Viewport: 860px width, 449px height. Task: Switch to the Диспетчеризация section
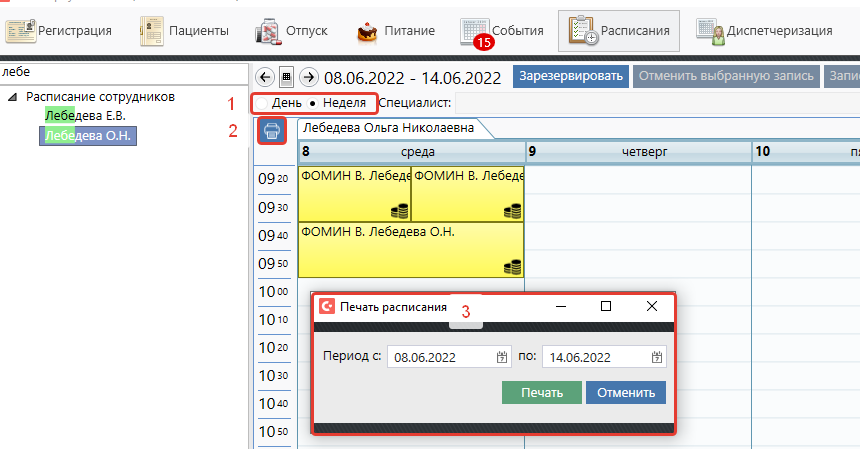[x=768, y=31]
